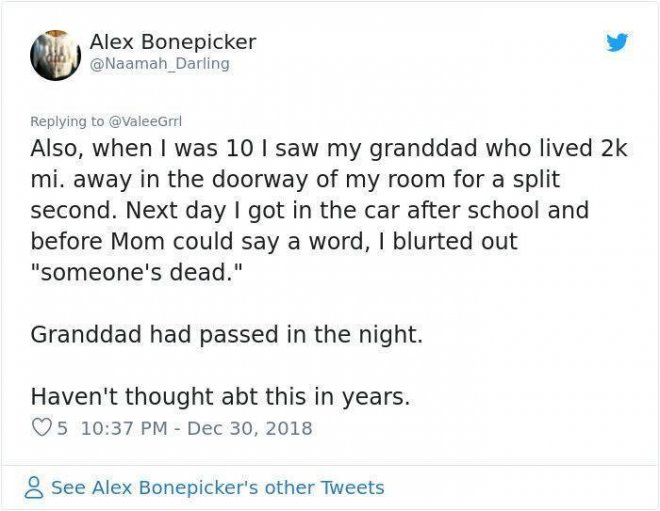660x511 pixels.
Task: Click the tweet's opening line starting "Also, when"
Action: [328, 149]
